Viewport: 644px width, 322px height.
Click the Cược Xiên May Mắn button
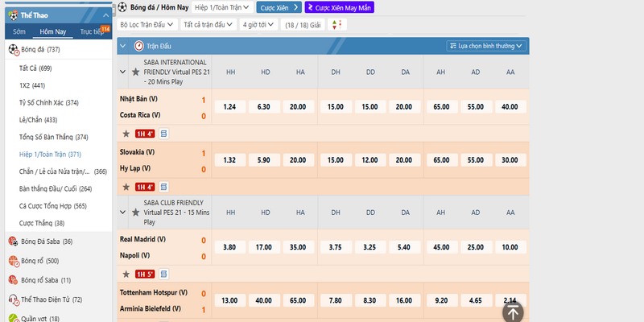[x=339, y=7]
